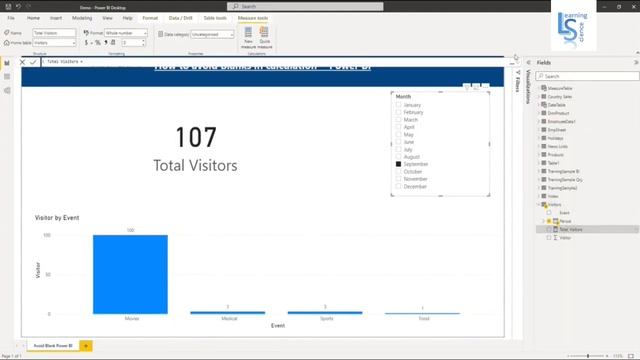Image resolution: width=640 pixels, height=360 pixels.
Task: Expand the Period hierarchy under Visitors
Action: click(544, 221)
